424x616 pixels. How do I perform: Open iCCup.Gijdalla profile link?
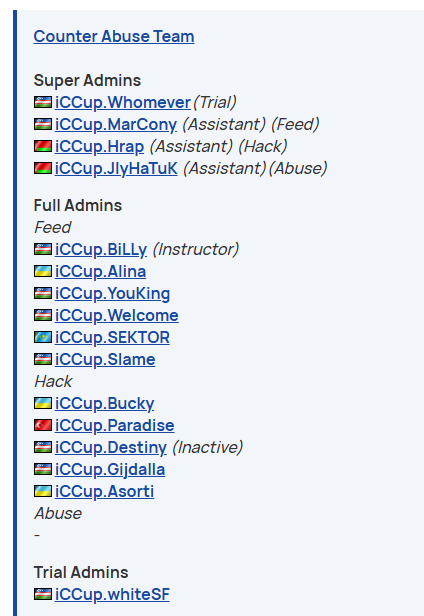(x=110, y=469)
